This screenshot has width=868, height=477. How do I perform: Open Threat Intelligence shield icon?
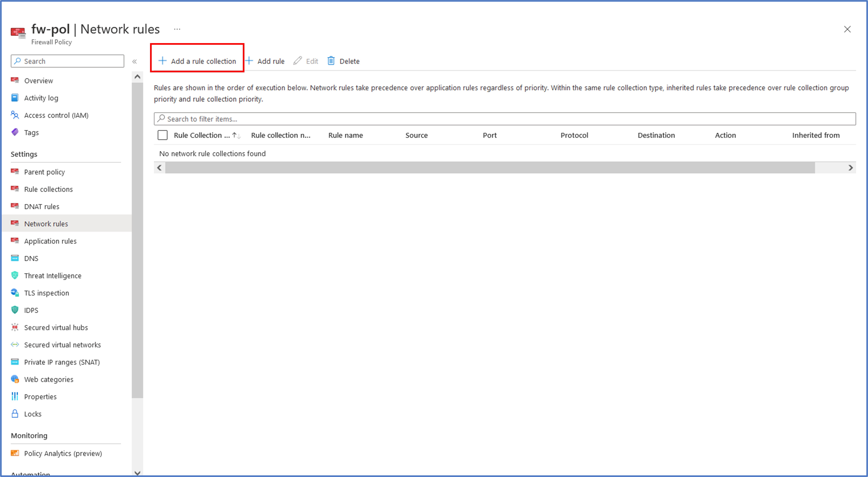pyautogui.click(x=15, y=275)
